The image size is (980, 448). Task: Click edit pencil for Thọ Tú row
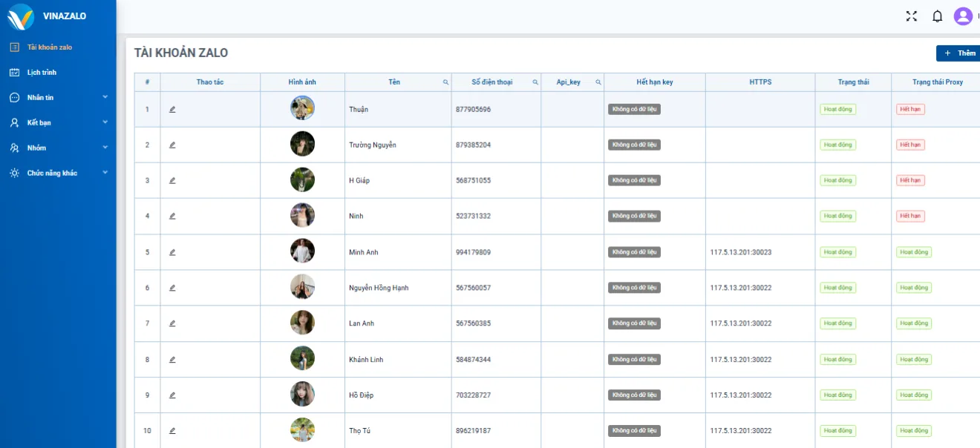pos(172,431)
